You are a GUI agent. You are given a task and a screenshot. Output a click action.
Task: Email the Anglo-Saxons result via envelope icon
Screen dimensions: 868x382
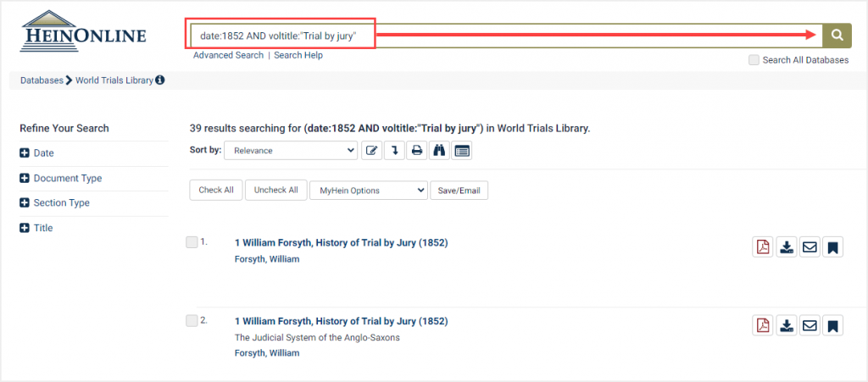(x=810, y=325)
